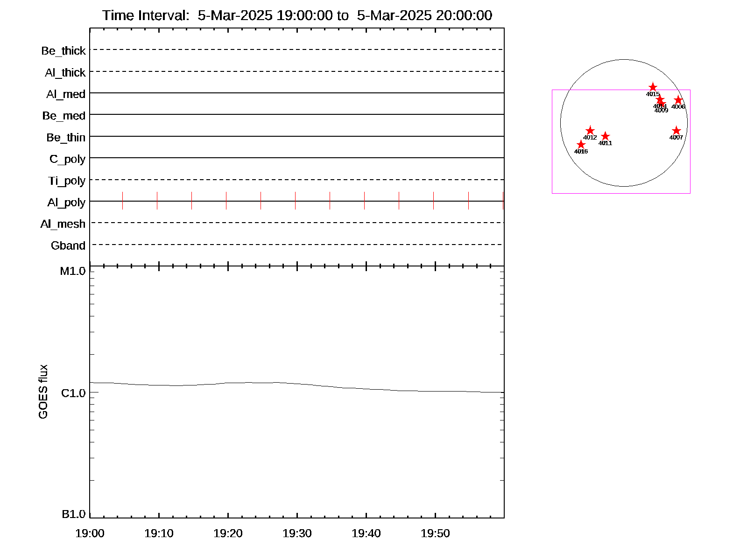Screen dimensions: 747x560
Task: Click the red star for region 4007
Action: (x=676, y=131)
